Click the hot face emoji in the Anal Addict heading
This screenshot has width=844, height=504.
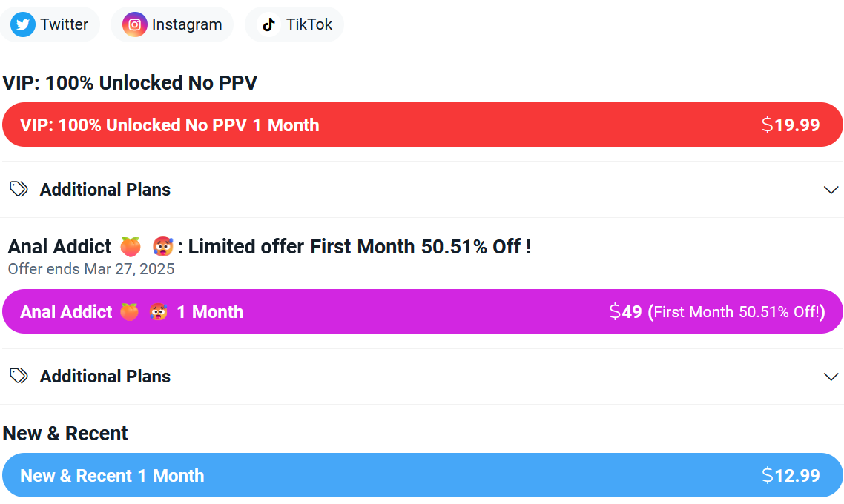click(x=162, y=247)
